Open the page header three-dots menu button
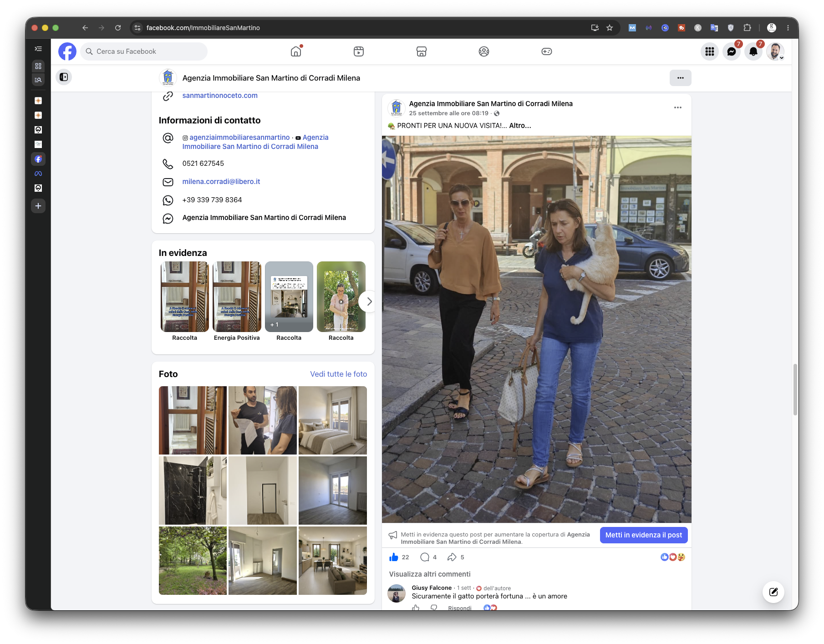Screen dimensions: 824x644 point(681,78)
